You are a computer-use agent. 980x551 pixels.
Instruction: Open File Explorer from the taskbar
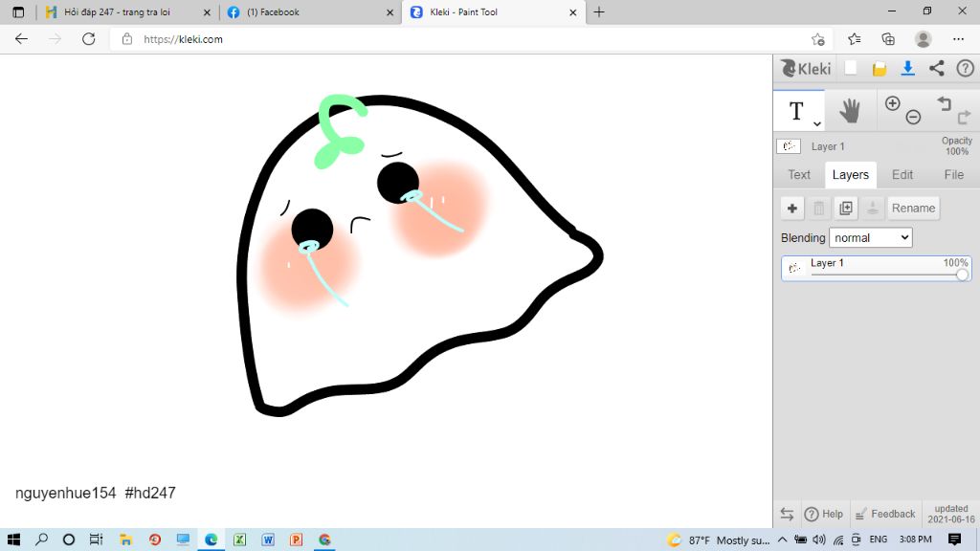click(x=125, y=540)
